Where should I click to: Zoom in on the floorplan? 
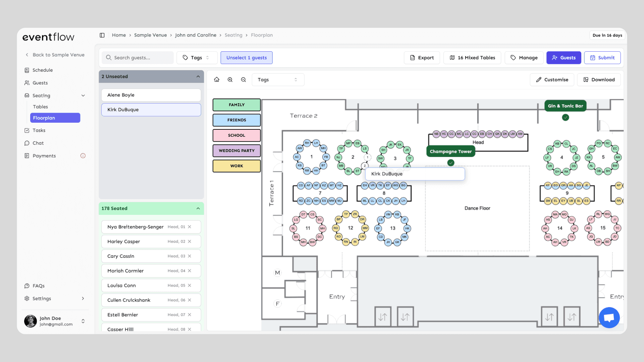230,80
